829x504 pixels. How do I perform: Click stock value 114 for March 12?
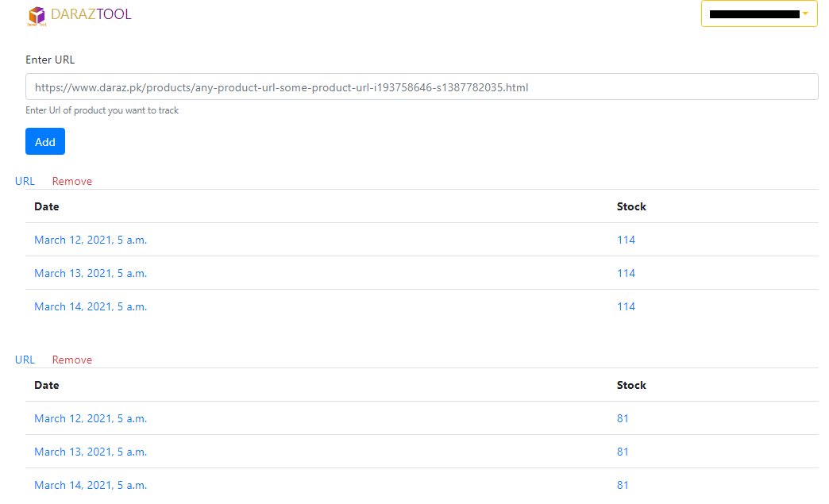[626, 240]
